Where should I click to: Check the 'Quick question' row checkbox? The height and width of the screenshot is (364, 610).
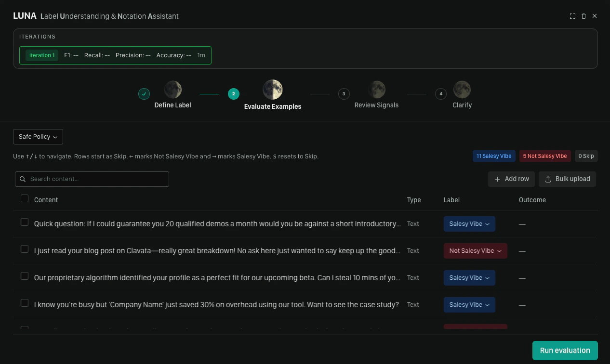pos(25,222)
